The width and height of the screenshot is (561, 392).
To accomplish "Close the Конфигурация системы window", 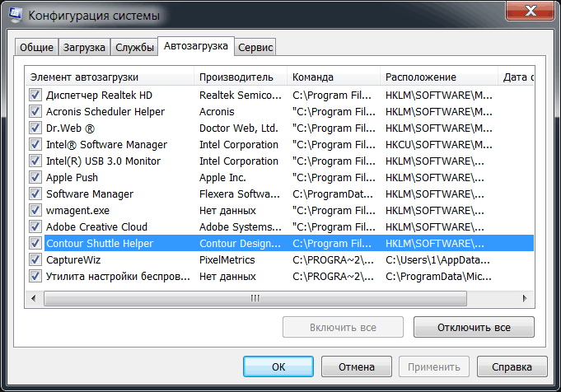I will click(x=531, y=10).
